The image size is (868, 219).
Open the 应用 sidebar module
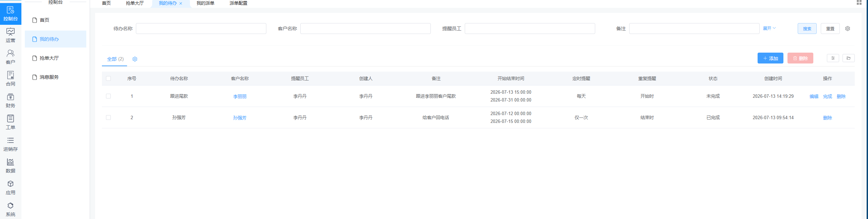tap(11, 188)
